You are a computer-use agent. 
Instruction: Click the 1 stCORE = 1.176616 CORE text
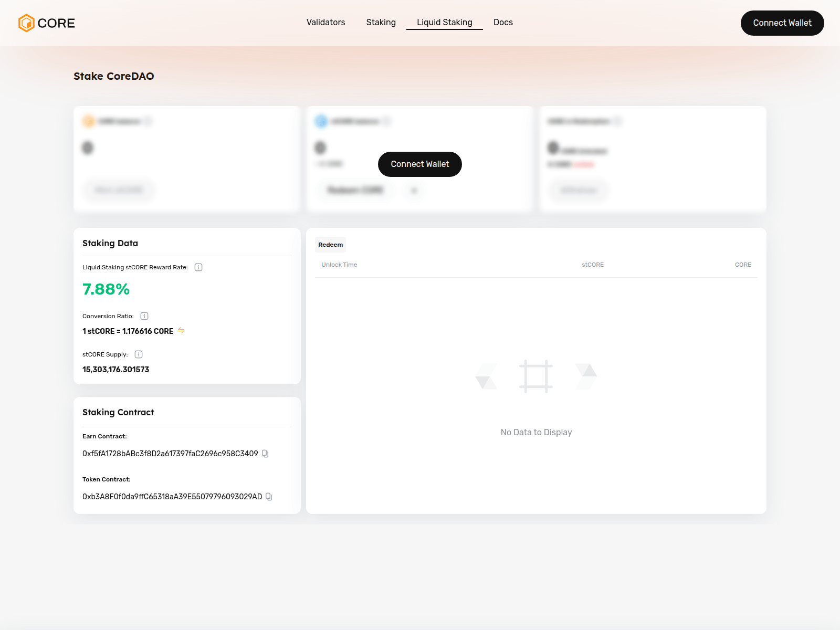click(x=128, y=331)
